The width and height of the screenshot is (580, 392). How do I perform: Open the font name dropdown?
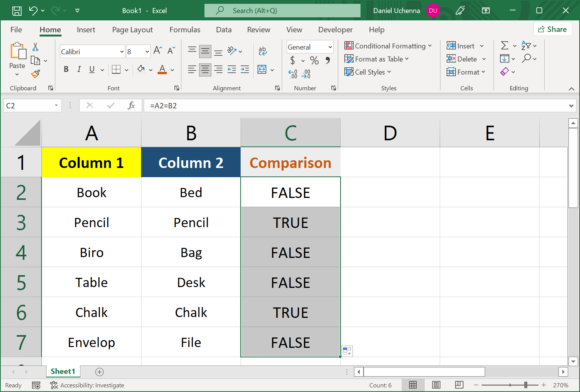click(x=120, y=51)
